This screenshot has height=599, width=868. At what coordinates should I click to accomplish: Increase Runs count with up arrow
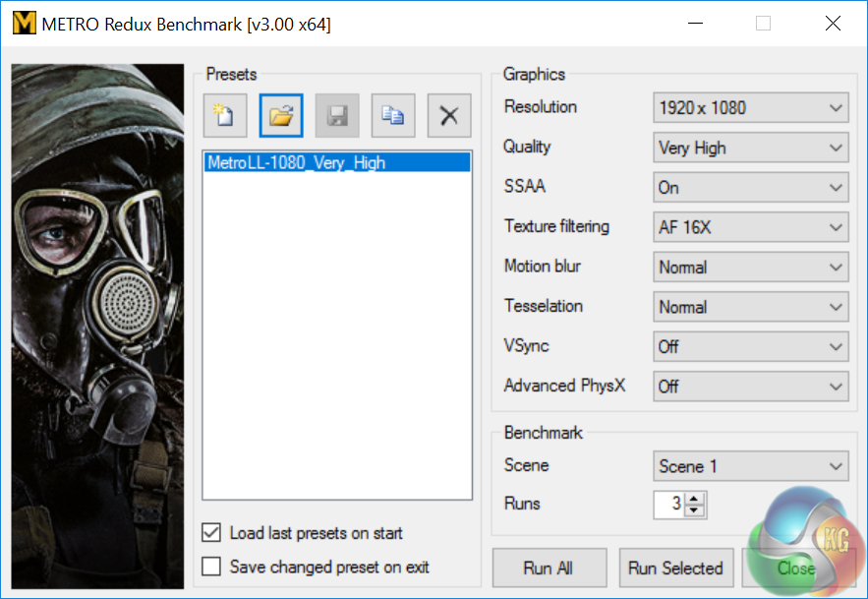pos(696,499)
